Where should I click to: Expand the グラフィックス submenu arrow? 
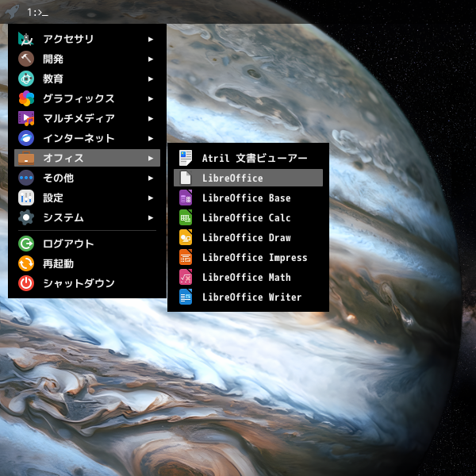151,98
